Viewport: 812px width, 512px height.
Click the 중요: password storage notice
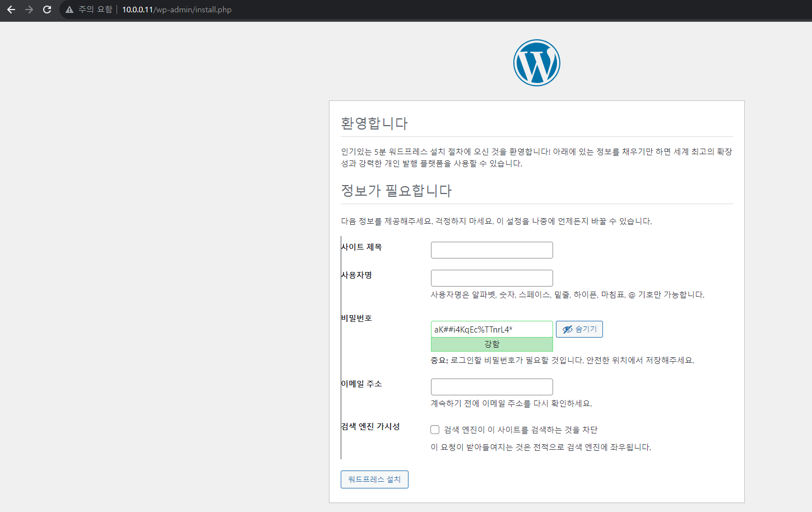pyautogui.click(x=562, y=360)
